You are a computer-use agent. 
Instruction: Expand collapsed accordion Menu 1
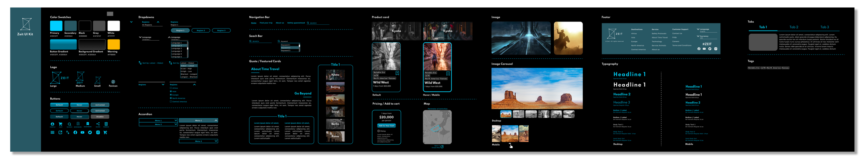(158, 120)
